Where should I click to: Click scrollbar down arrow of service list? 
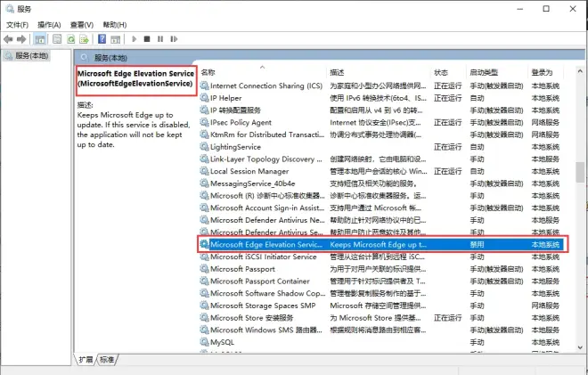[580, 347]
